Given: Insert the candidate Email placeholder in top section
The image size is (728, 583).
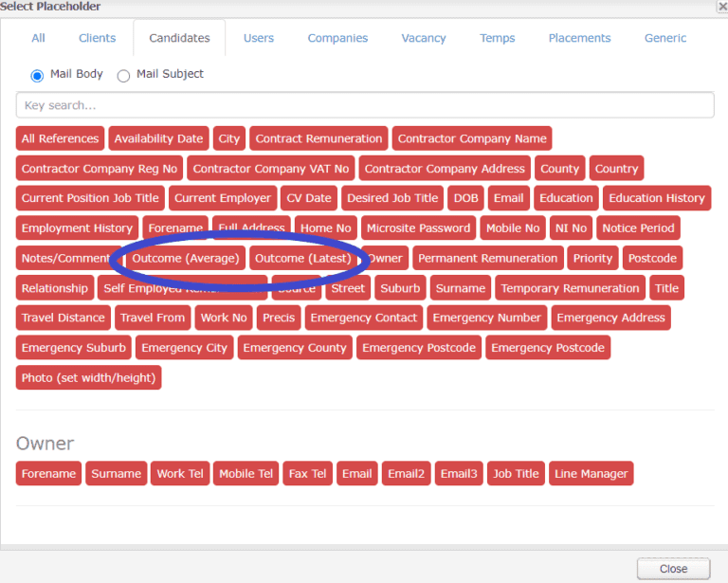Looking at the screenshot, I should 508,198.
